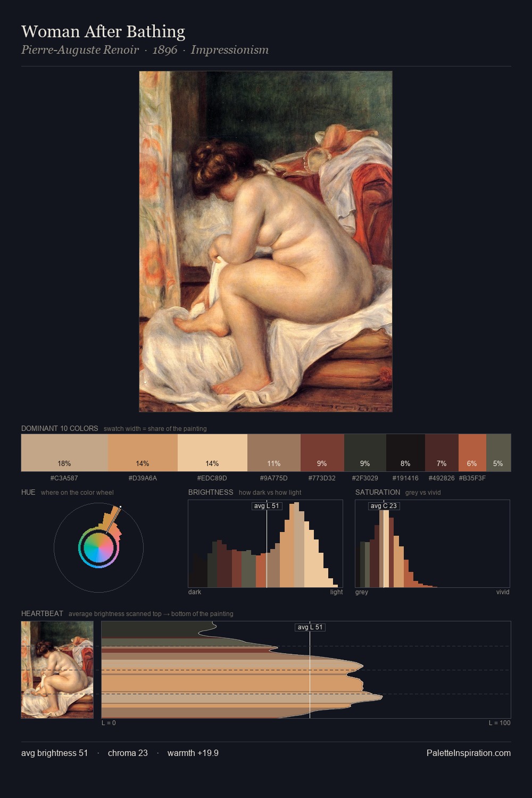Select the first 9% swatch #773D32
This screenshot has width=532, height=798.
(x=322, y=453)
